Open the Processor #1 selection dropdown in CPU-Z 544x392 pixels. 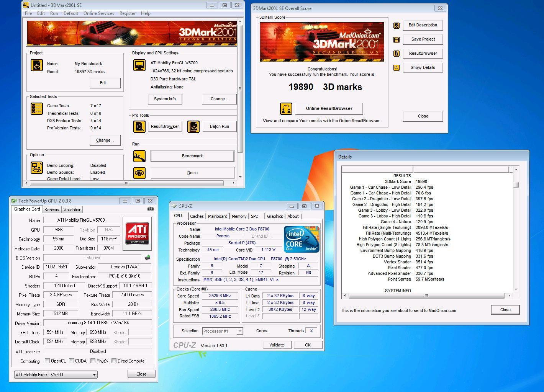point(223,331)
